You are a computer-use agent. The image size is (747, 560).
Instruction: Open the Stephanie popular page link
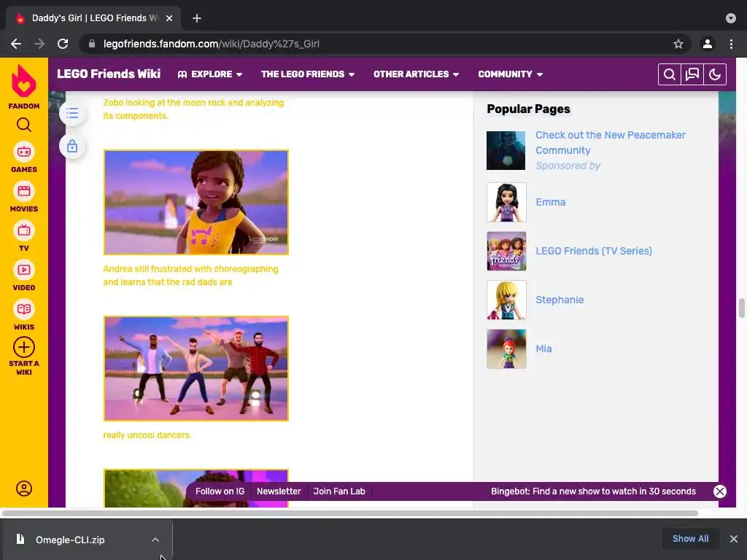pos(560,300)
